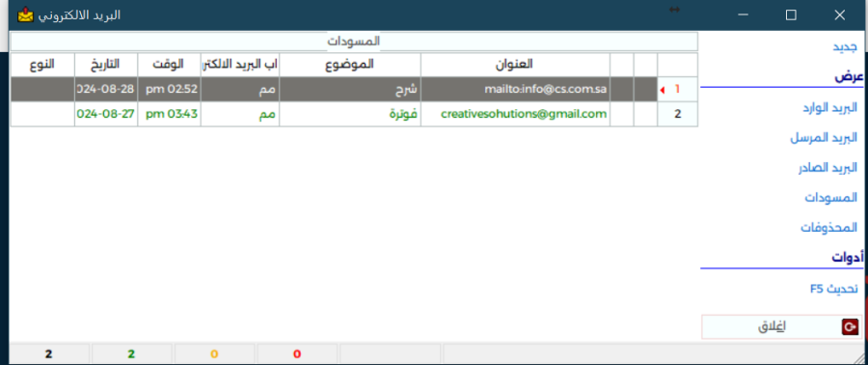Click the red exit icon on اغلاق button

click(850, 326)
